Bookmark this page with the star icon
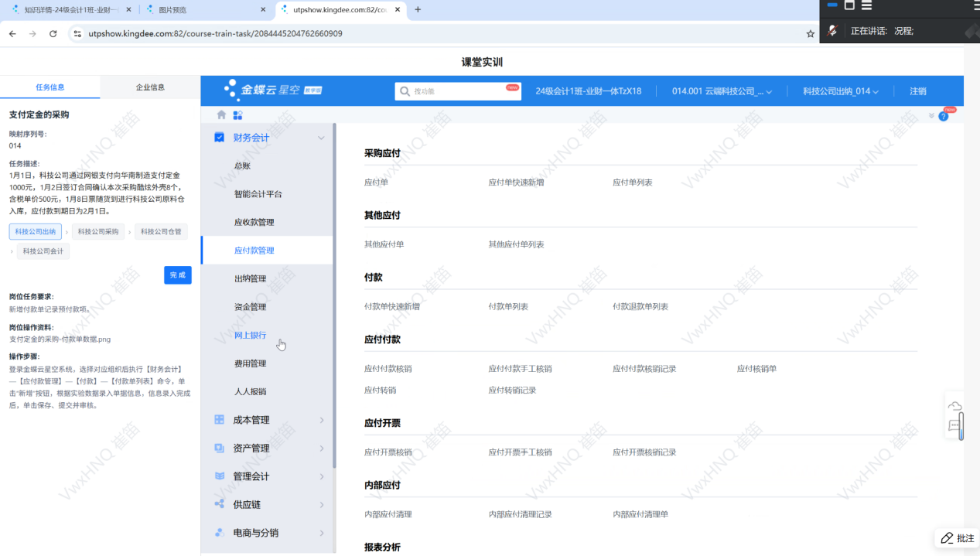Viewport: 980px width, 556px height. coord(810,34)
